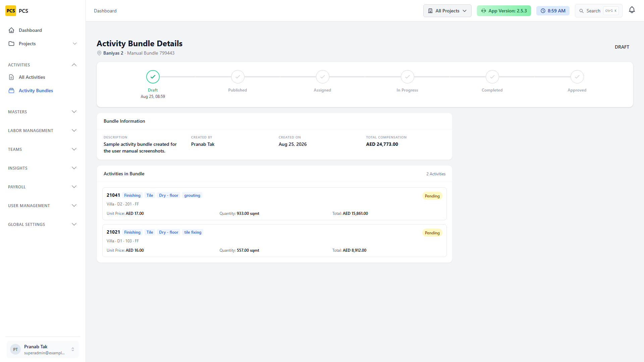Open the user account switcher chevron
This screenshot has height=362, width=644.
coord(73,349)
